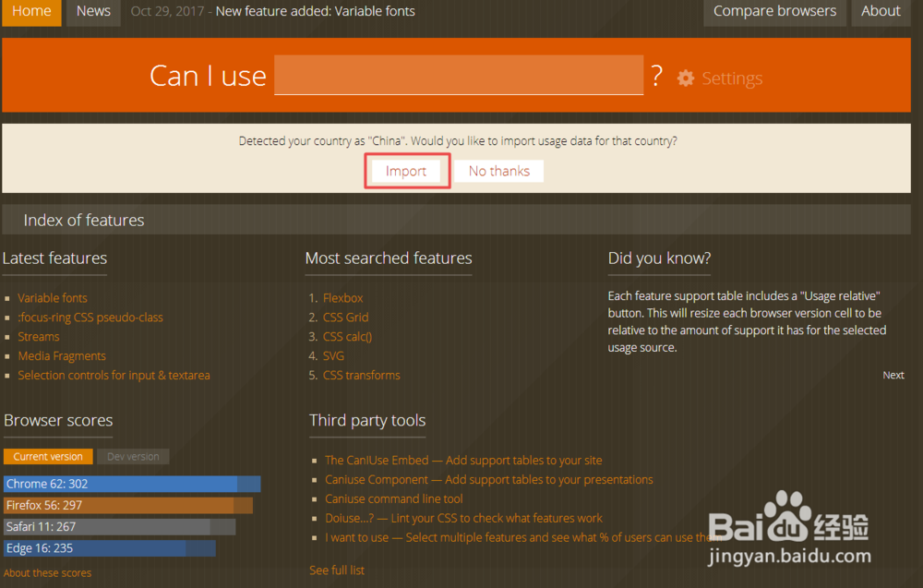923x588 pixels.
Task: Open Compare browsers page
Action: [774, 12]
